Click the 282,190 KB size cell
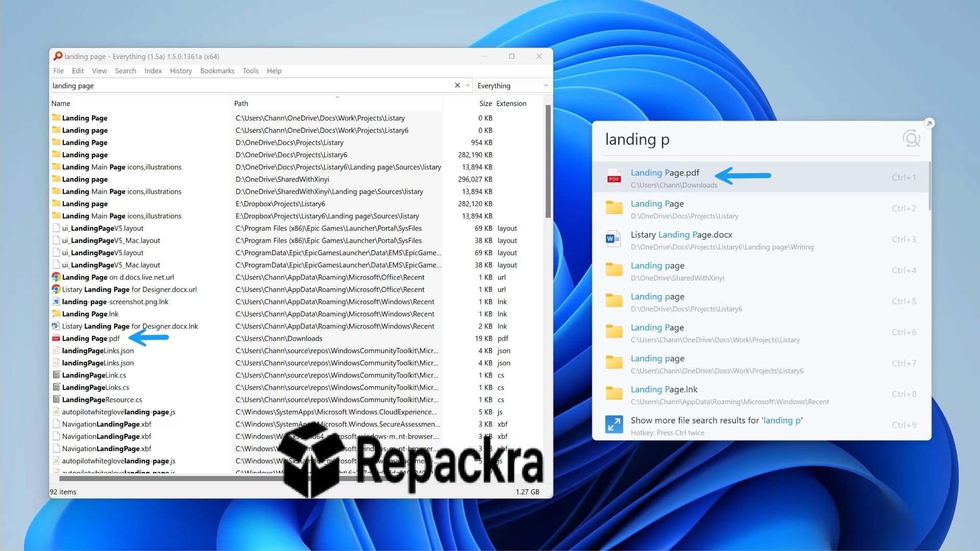 475,155
